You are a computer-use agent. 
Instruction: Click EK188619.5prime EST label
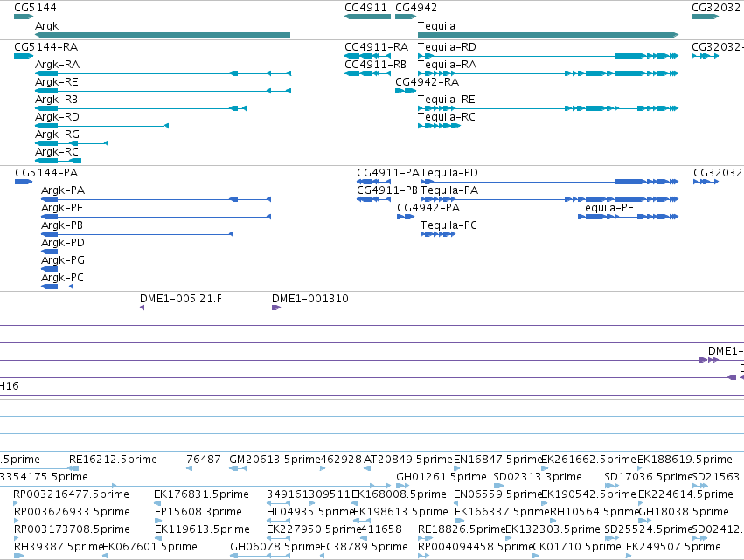click(x=685, y=460)
